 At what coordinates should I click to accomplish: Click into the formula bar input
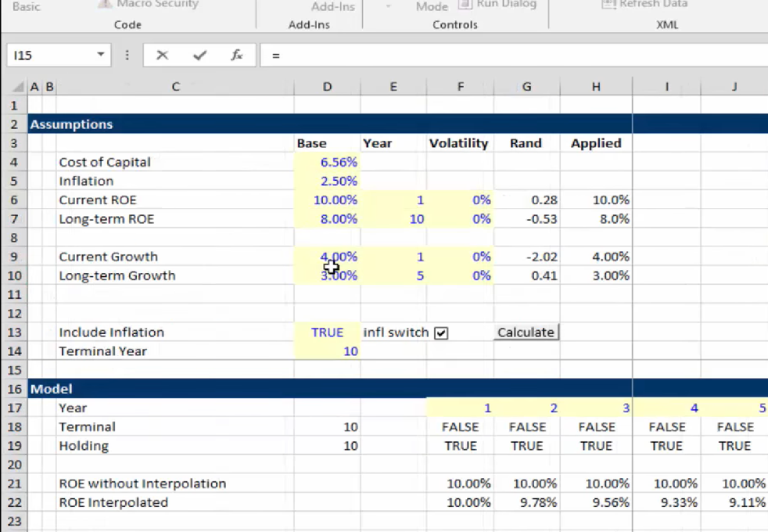point(515,56)
